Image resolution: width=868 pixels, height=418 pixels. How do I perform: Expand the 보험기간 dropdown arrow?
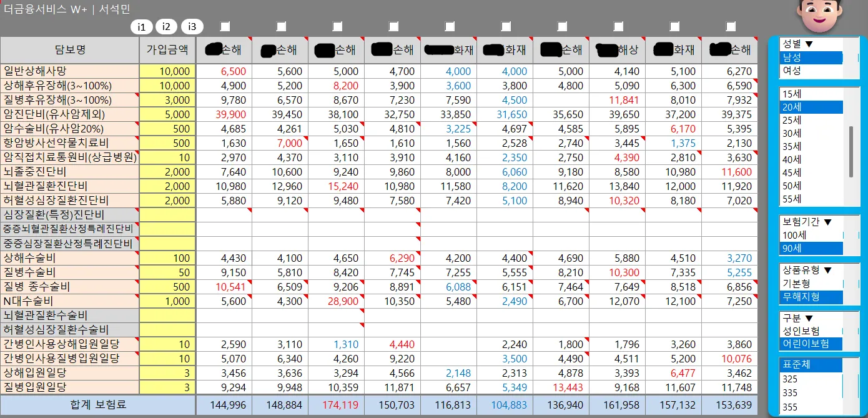[828, 222]
